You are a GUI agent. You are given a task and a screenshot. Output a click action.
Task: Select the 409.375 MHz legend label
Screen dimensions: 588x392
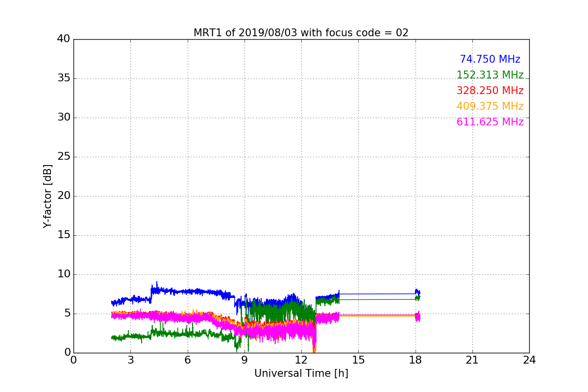point(490,106)
